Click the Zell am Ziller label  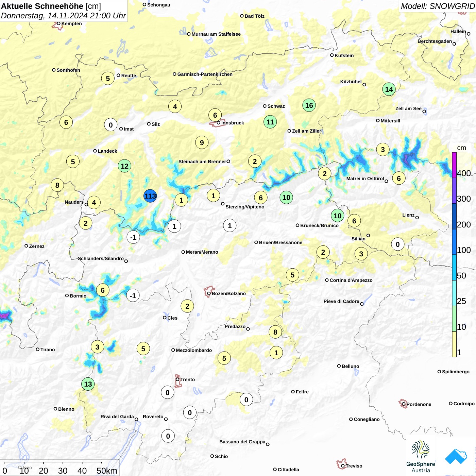coord(306,131)
